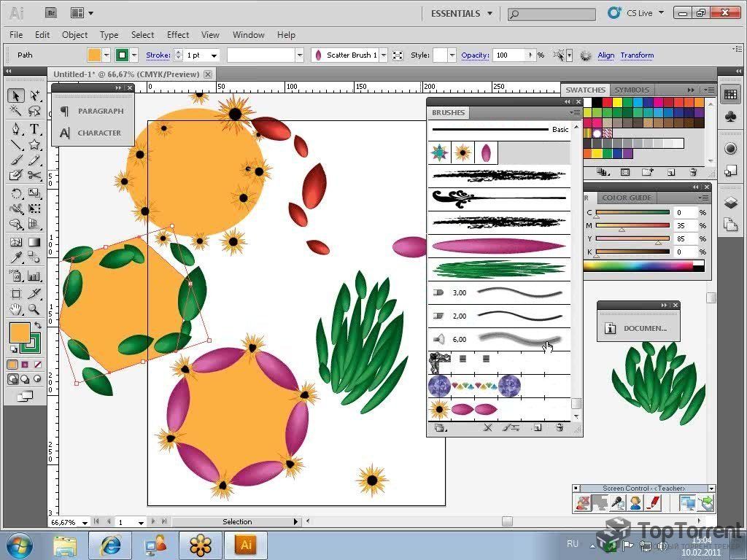Open the Symbols panel club icon

(x=731, y=117)
